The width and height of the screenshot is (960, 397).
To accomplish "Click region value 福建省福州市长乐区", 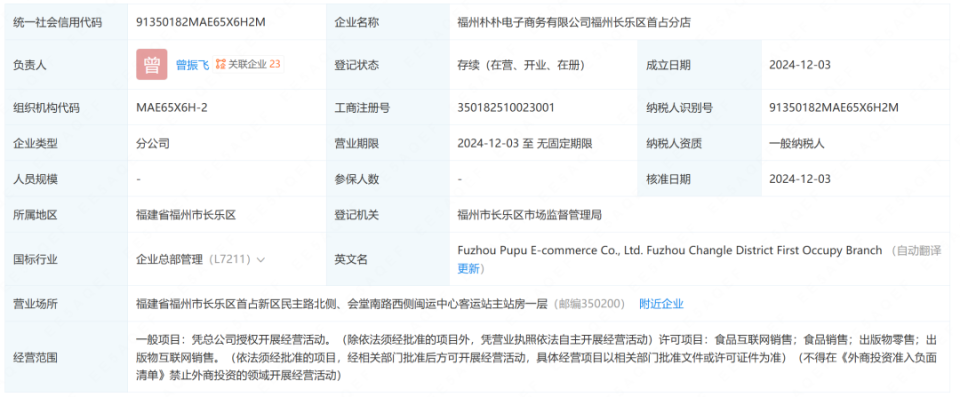I will pyautogui.click(x=186, y=215).
